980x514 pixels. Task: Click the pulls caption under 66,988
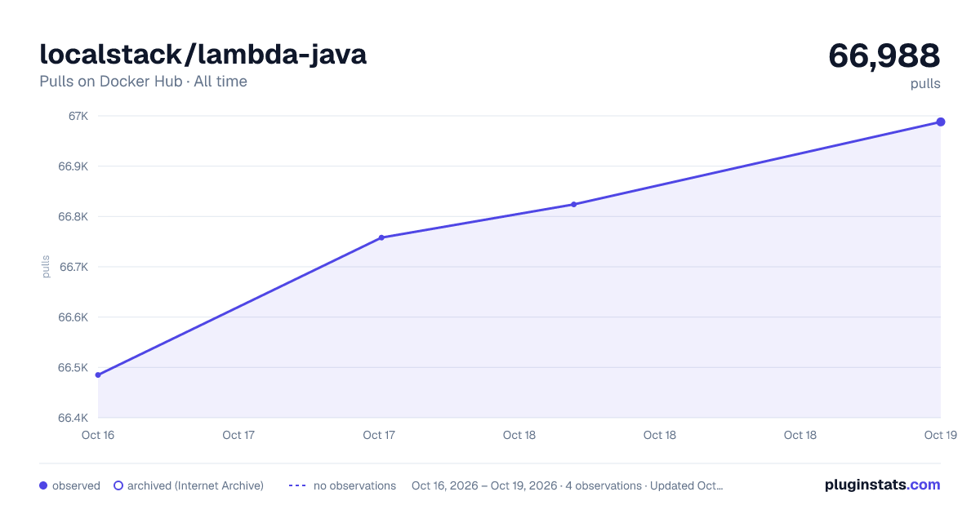point(925,83)
